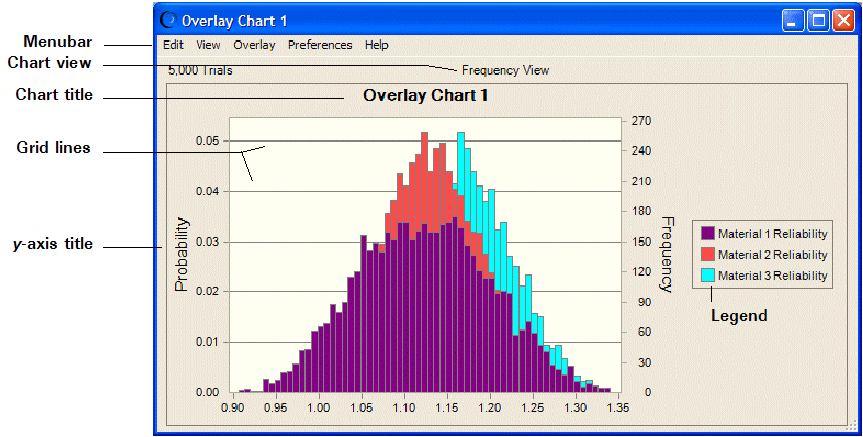The image size is (863, 437).
Task: Open the Help menu
Action: pyautogui.click(x=376, y=45)
